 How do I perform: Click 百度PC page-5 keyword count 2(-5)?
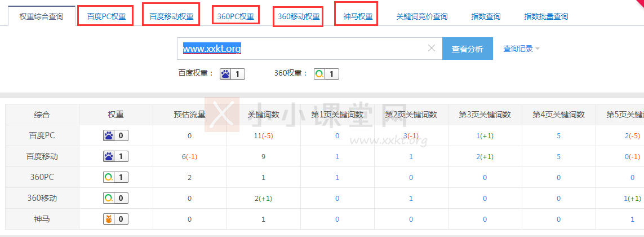click(633, 136)
